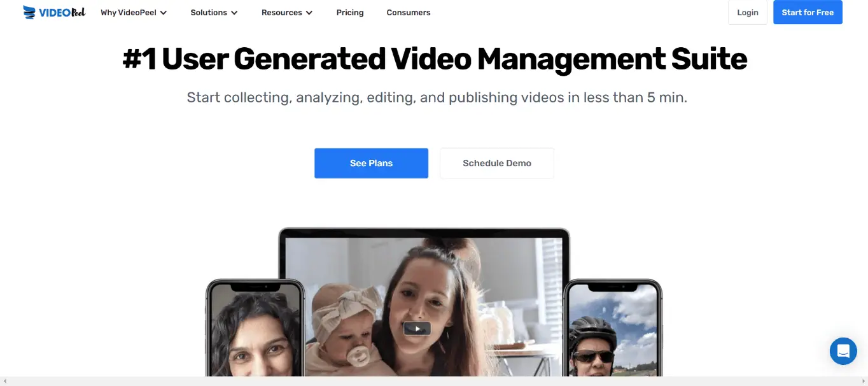Open the Pricing page
The width and height of the screenshot is (868, 386).
click(349, 11)
